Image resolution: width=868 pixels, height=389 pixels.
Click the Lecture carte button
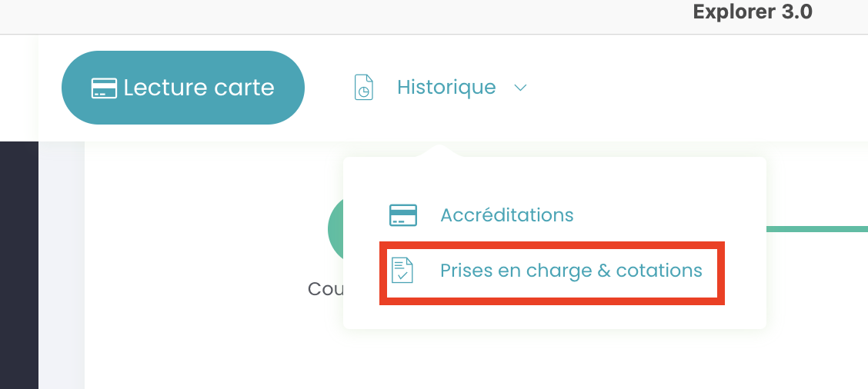tap(182, 88)
